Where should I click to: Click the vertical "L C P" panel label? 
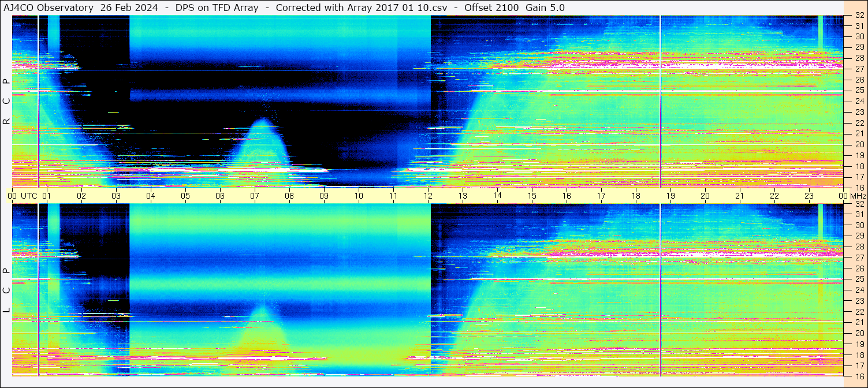pos(7,290)
